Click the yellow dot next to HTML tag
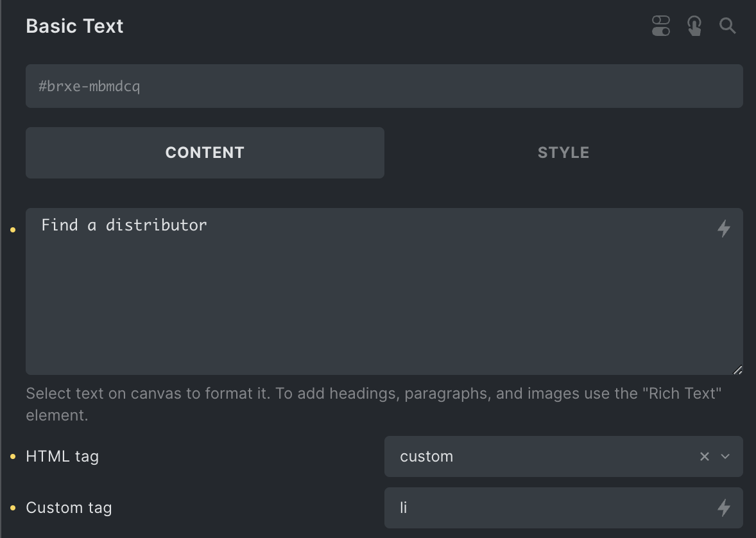756x538 pixels. coord(13,456)
